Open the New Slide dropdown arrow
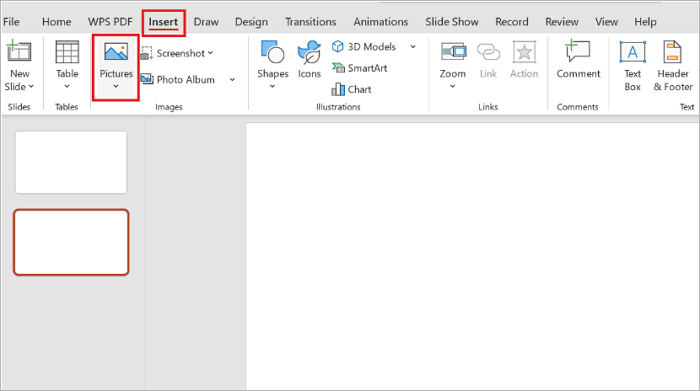This screenshot has height=391, width=700. (31, 87)
